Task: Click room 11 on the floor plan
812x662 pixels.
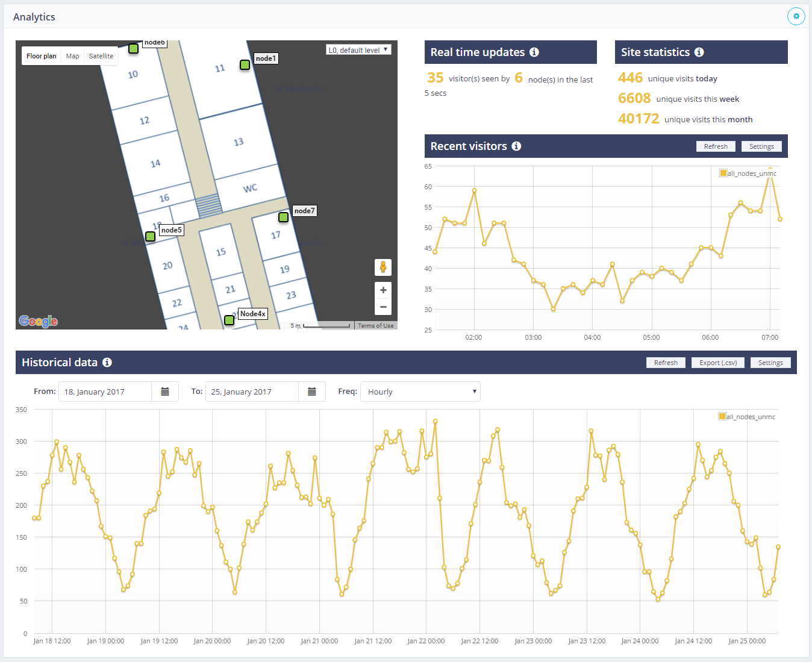Action: [x=220, y=69]
